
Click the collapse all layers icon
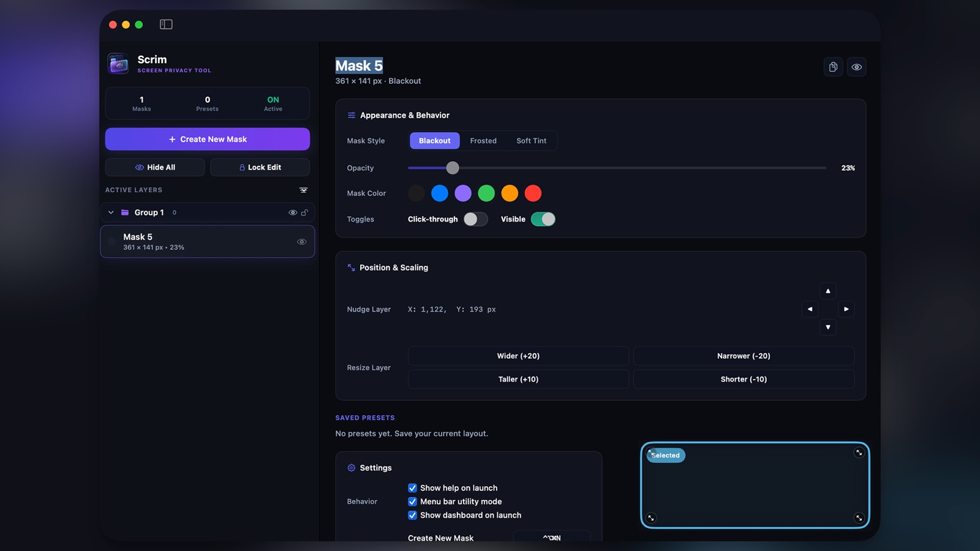coord(303,190)
